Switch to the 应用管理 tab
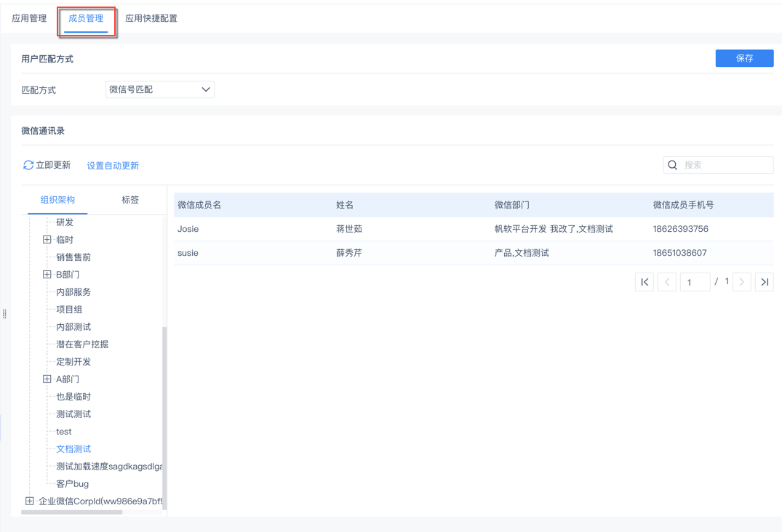The image size is (782, 532). [x=29, y=18]
